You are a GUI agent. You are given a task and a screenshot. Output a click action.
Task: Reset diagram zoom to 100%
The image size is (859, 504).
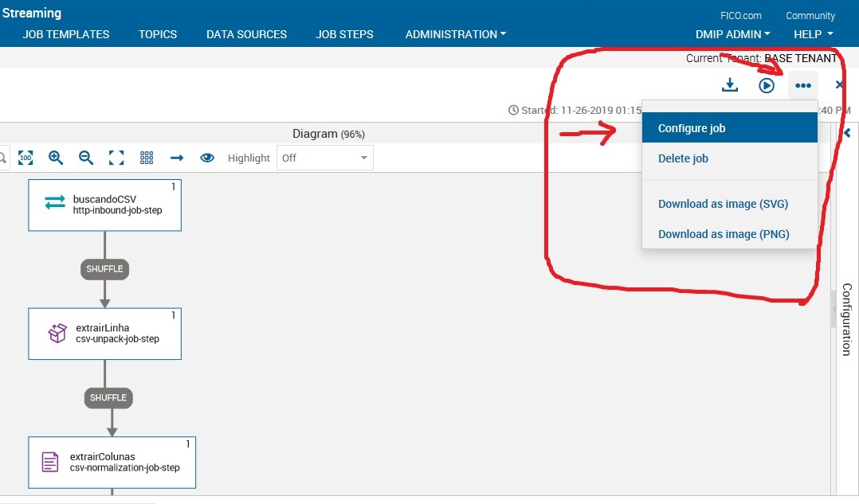[x=25, y=158]
